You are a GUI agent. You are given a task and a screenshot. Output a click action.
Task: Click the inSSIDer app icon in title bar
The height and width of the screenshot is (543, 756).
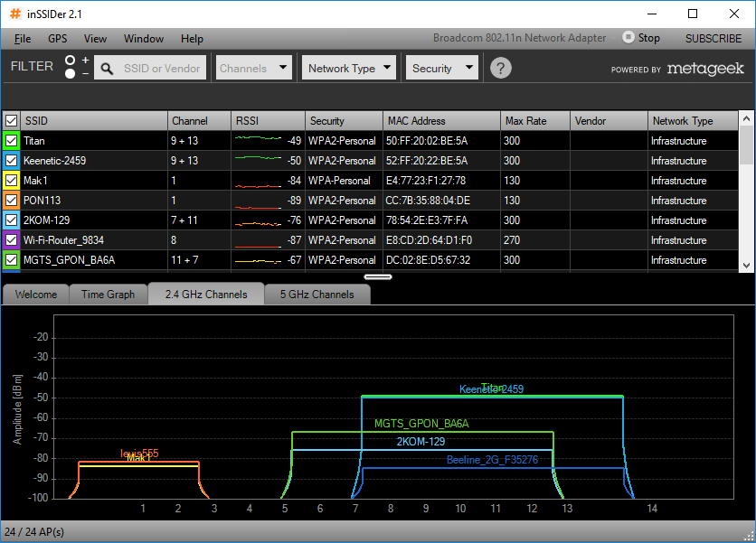pos(15,14)
